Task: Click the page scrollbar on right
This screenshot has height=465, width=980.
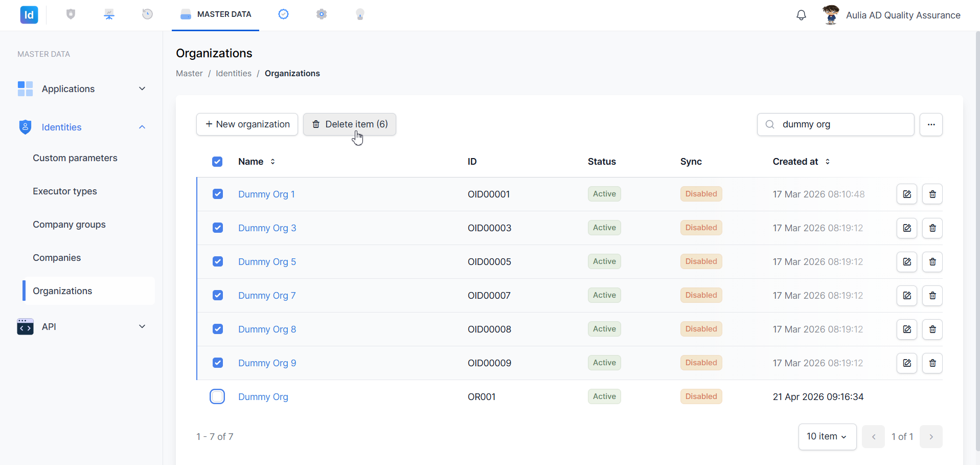Action: click(x=977, y=240)
